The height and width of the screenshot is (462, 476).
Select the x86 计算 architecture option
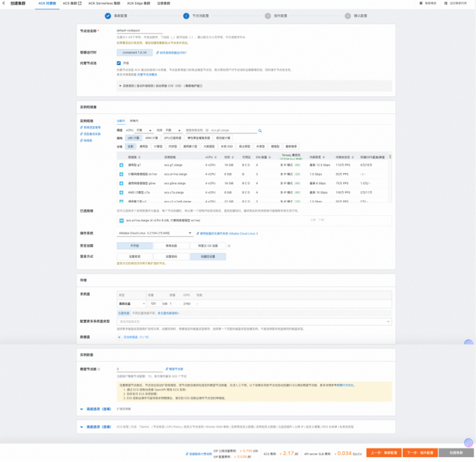click(x=133, y=138)
